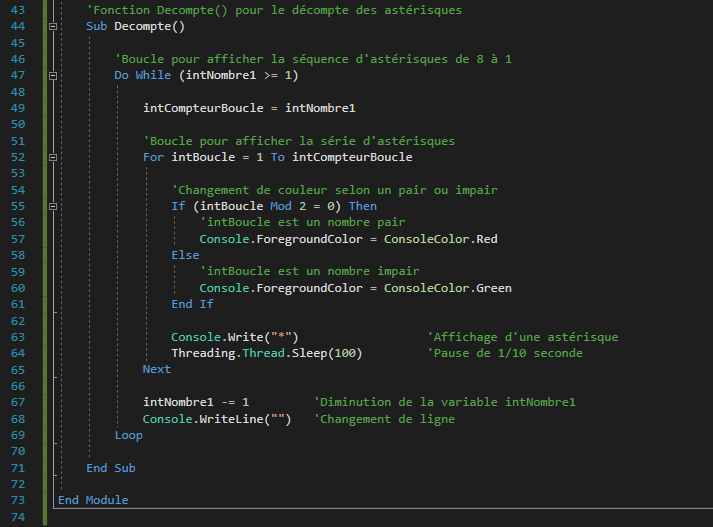
Task: Click the 'Mod' operator in the If line
Action: (x=281, y=206)
